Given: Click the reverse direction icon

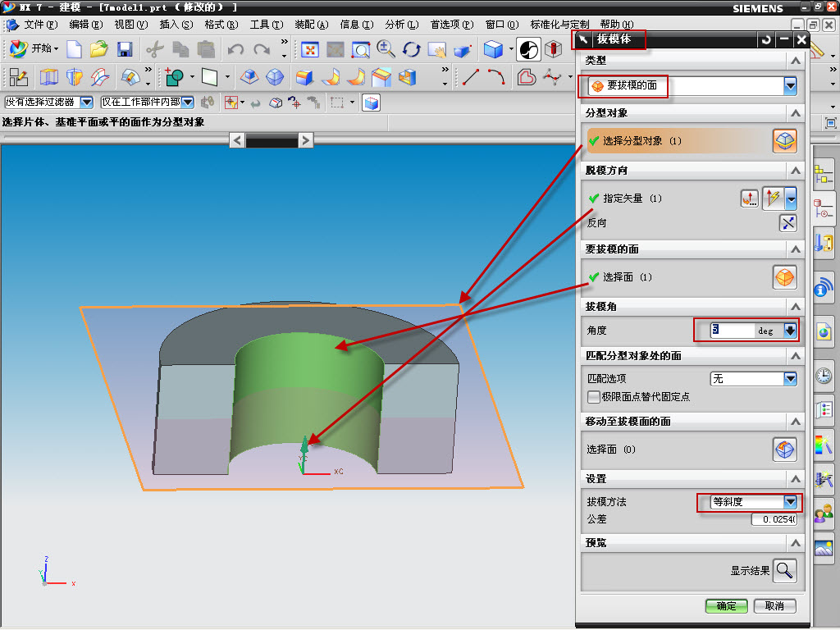Looking at the screenshot, I should 787,223.
